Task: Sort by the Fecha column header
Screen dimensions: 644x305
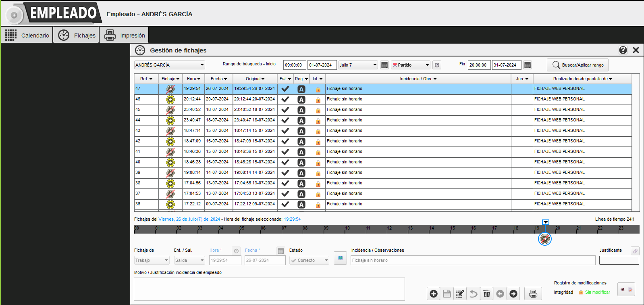Action: [x=218, y=79]
